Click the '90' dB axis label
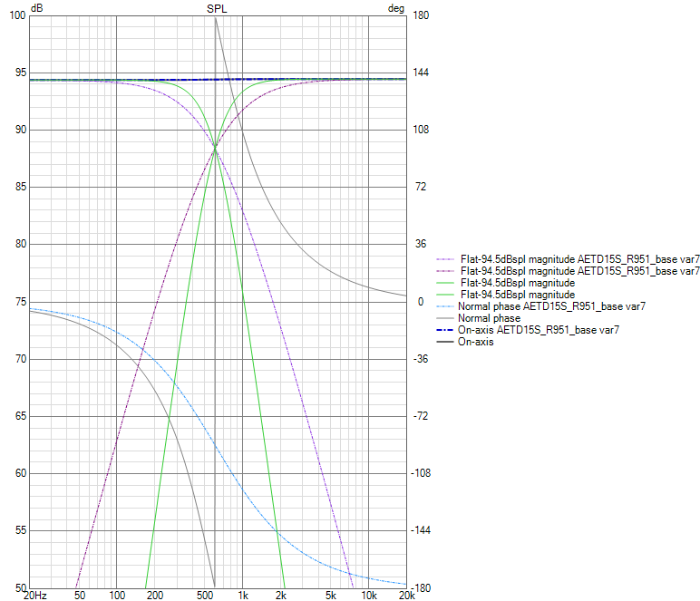 21,130
